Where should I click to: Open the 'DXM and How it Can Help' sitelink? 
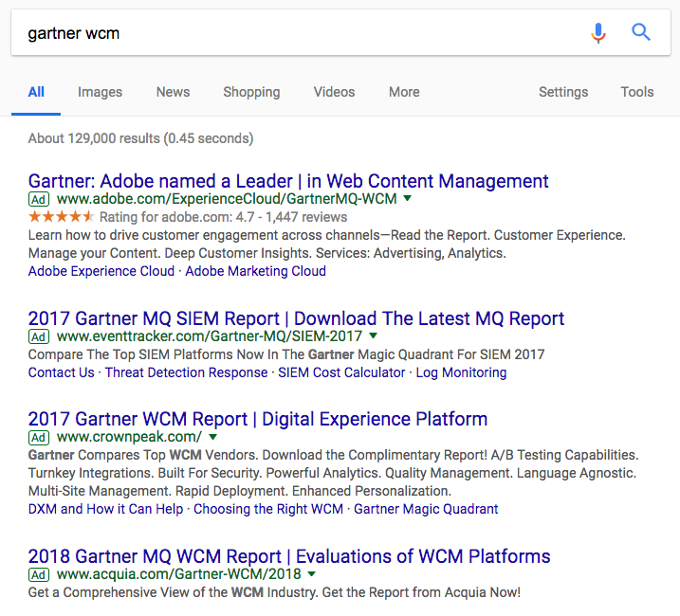click(106, 509)
